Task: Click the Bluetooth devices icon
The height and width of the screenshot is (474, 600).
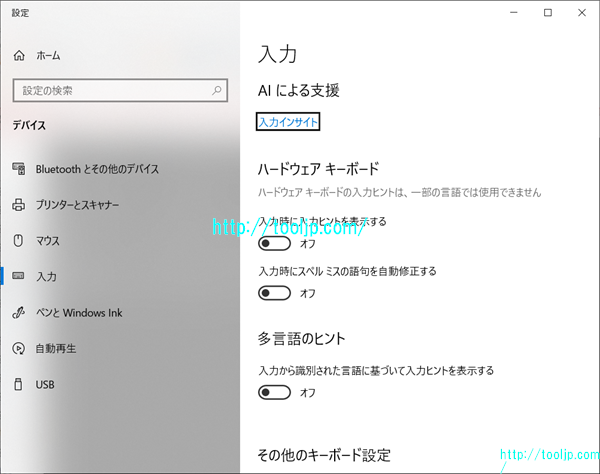Action: pyautogui.click(x=19, y=169)
